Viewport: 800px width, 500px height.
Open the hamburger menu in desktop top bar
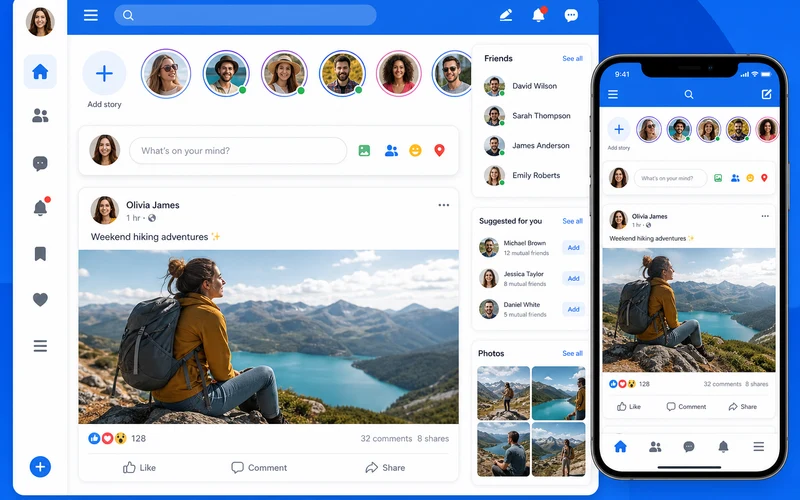coord(91,15)
